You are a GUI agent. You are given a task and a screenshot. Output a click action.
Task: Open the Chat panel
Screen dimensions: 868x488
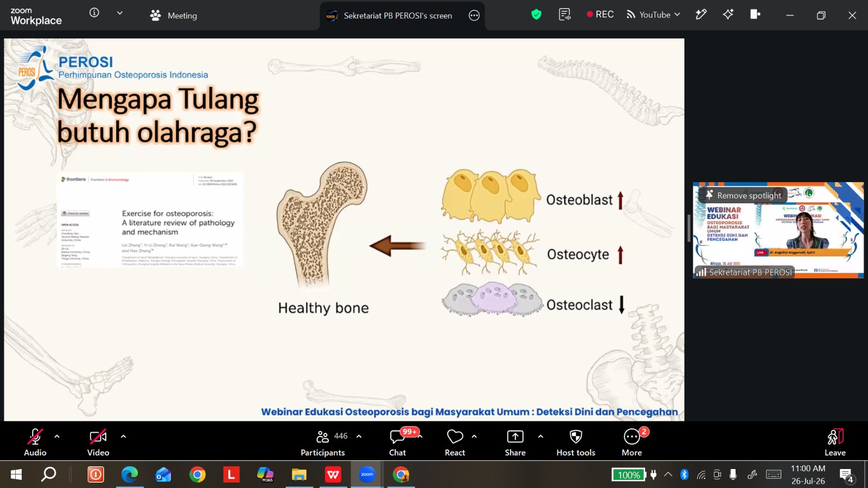[x=398, y=442]
